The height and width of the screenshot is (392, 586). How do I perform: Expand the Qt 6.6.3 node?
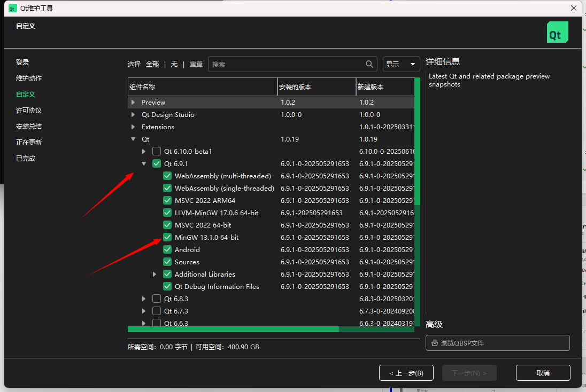tap(144, 323)
